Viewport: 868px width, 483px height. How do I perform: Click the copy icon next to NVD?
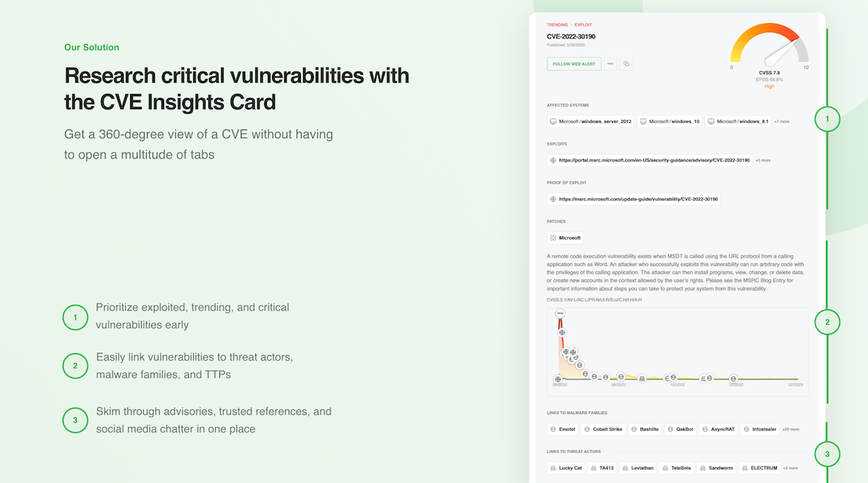tap(626, 64)
